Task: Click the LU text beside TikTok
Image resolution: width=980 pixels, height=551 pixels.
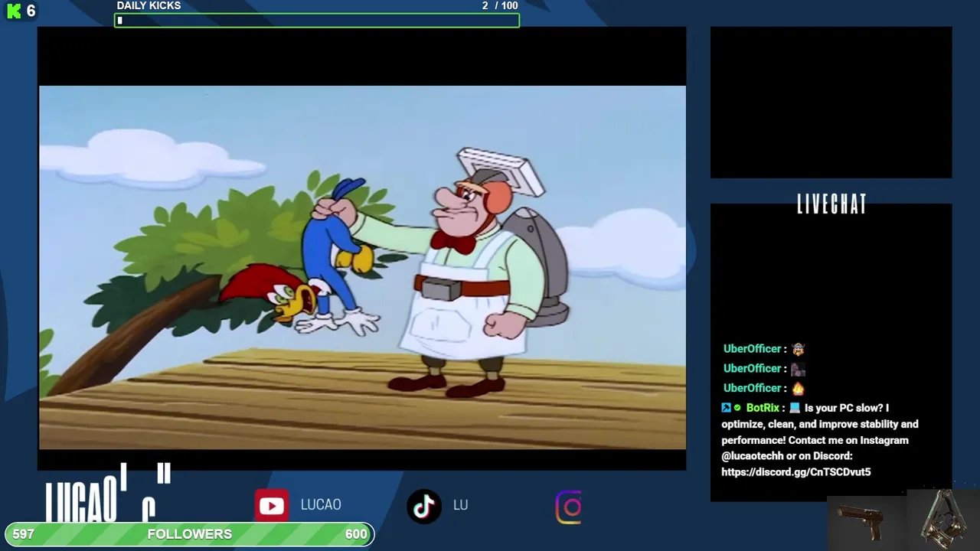Action: tap(460, 505)
